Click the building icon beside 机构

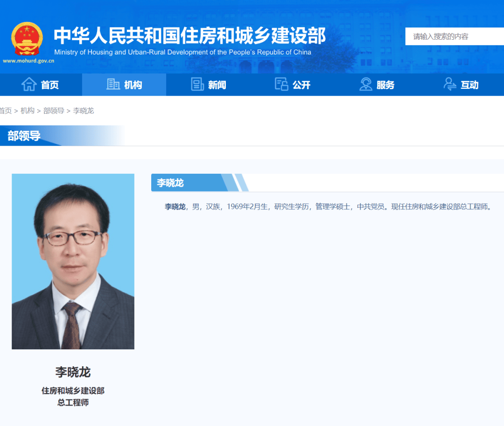tap(113, 84)
